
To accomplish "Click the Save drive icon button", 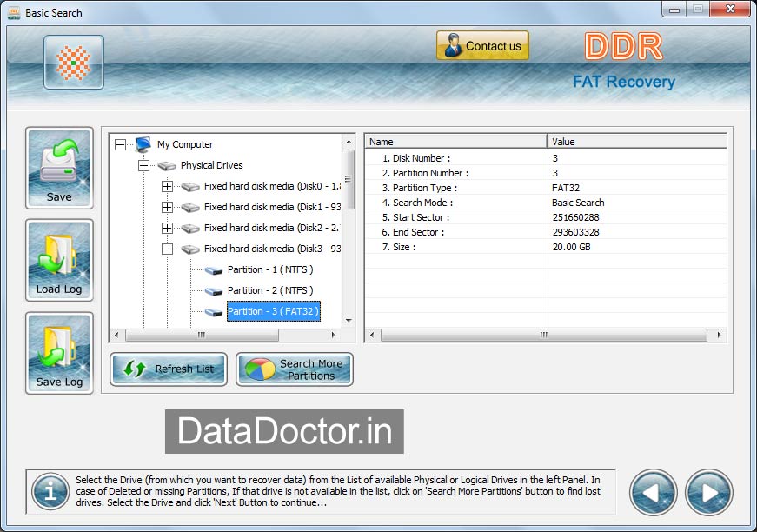I will [59, 168].
